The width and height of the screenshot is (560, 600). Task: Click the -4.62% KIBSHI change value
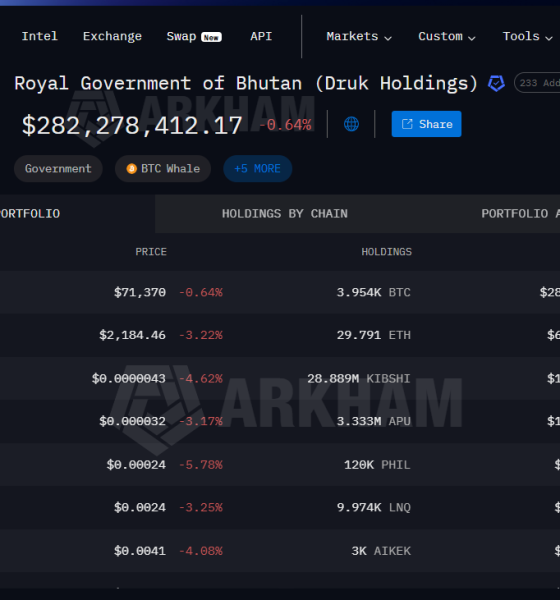(201, 378)
